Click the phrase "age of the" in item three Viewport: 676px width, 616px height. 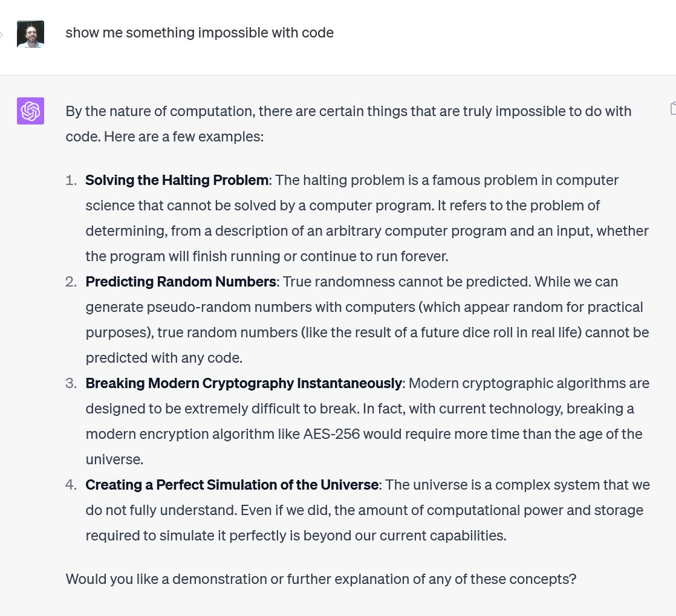coord(611,434)
